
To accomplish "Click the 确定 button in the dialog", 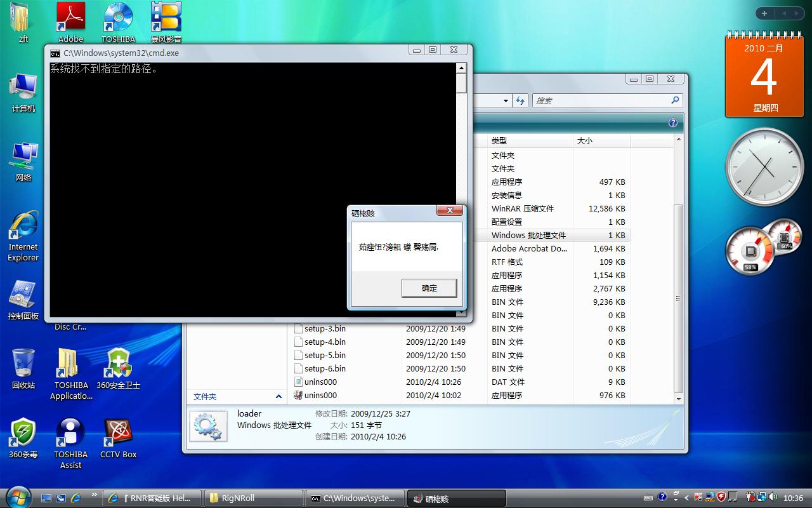I will (x=429, y=288).
